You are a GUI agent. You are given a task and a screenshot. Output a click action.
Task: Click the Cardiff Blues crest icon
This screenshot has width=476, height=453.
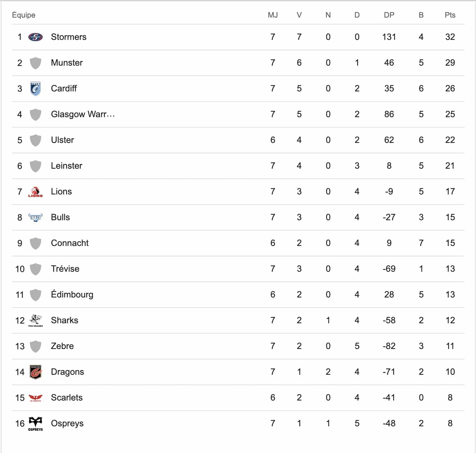point(36,89)
